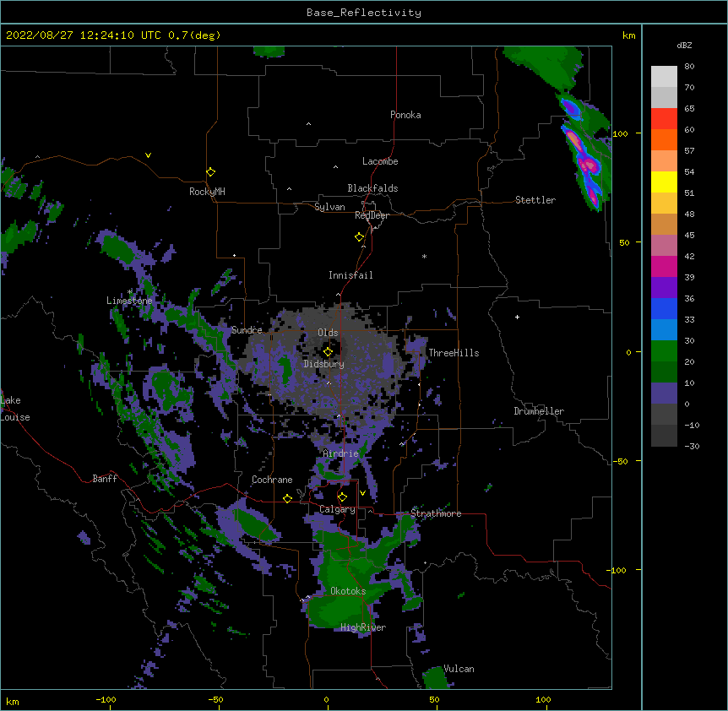
Task: Click the white asterisk marker east of Innisfail
Action: pos(424,256)
